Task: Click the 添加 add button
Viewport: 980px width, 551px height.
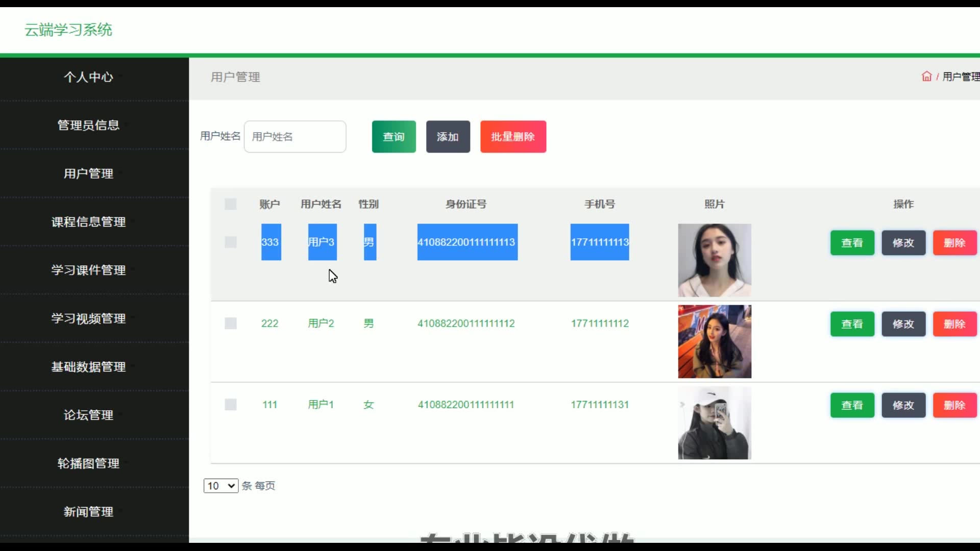Action: point(448,137)
